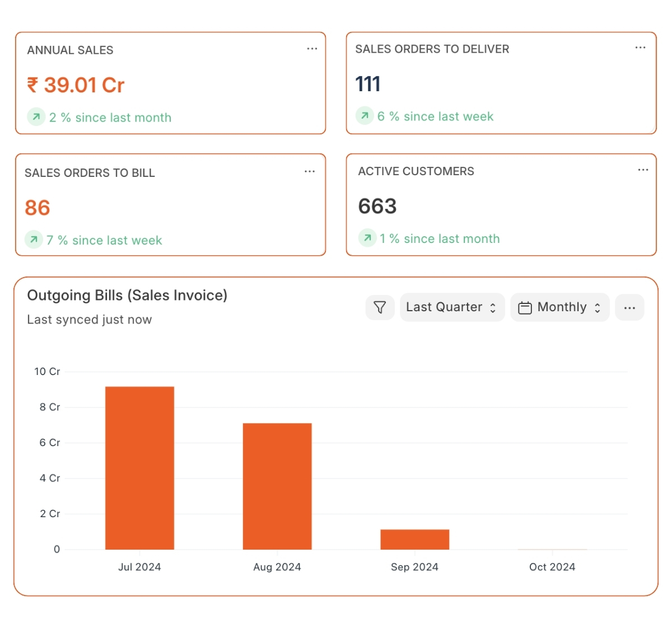This screenshot has width=672, height=628.
Task: Click the Sales Orders To Deliver trend arrow
Action: coord(365,116)
